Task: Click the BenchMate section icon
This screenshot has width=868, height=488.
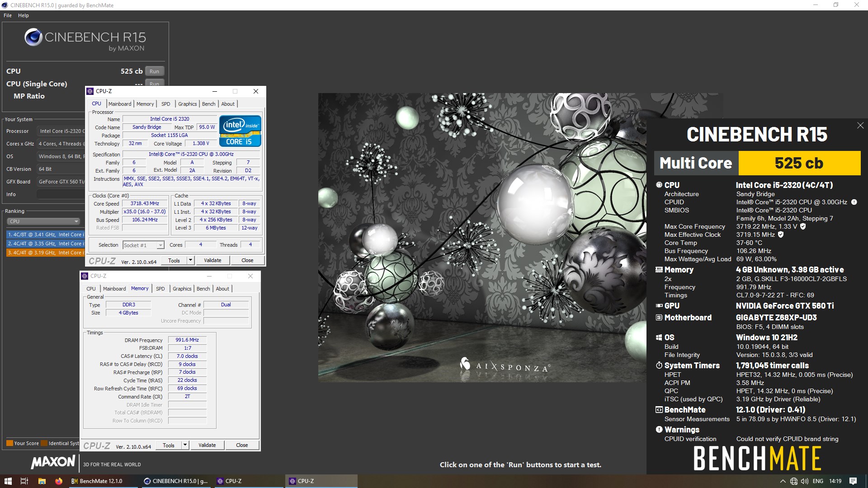Action: click(659, 410)
